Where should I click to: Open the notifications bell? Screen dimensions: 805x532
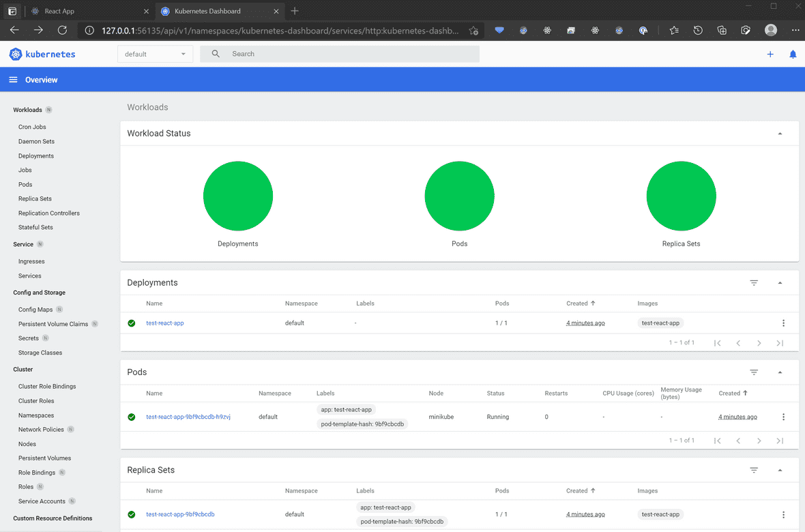point(793,54)
